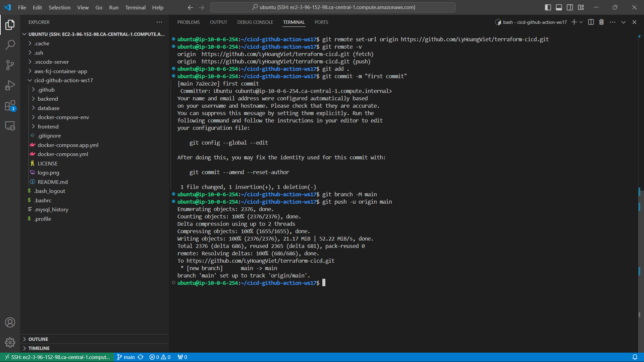Maximize the panel with chevron icon
Viewport: 644px width, 362px height.
tap(624, 22)
